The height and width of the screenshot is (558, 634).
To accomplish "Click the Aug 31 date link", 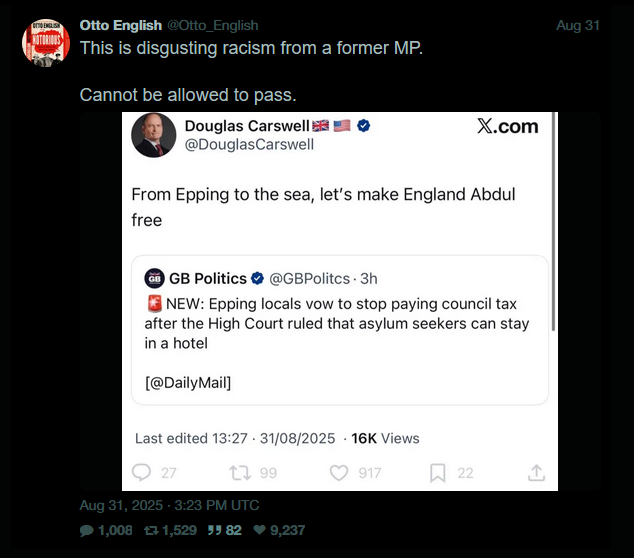I will (577, 25).
